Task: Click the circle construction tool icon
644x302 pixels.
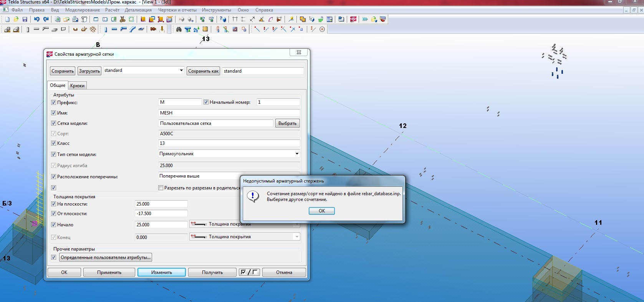Action: click(x=322, y=29)
